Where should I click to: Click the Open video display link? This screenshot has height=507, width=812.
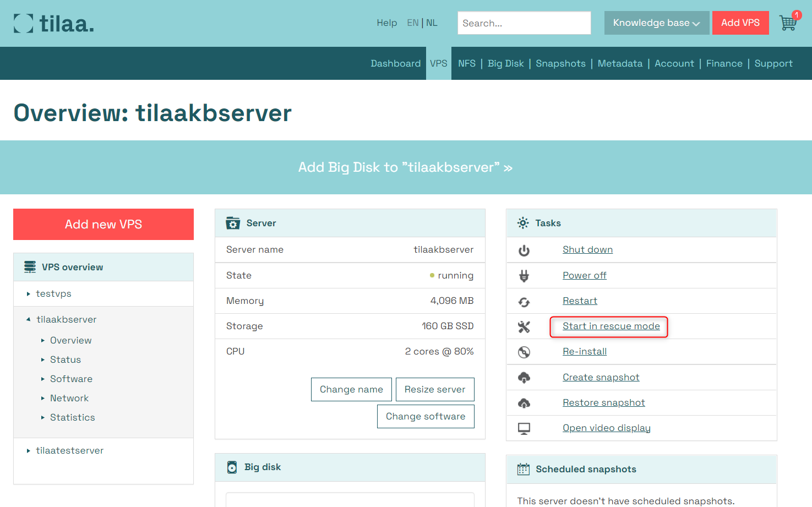point(607,428)
